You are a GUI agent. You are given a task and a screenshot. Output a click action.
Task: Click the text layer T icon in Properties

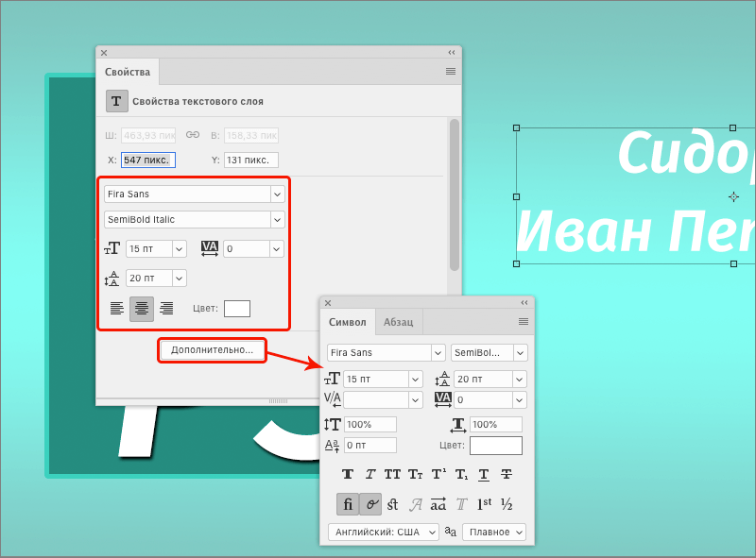(x=116, y=101)
